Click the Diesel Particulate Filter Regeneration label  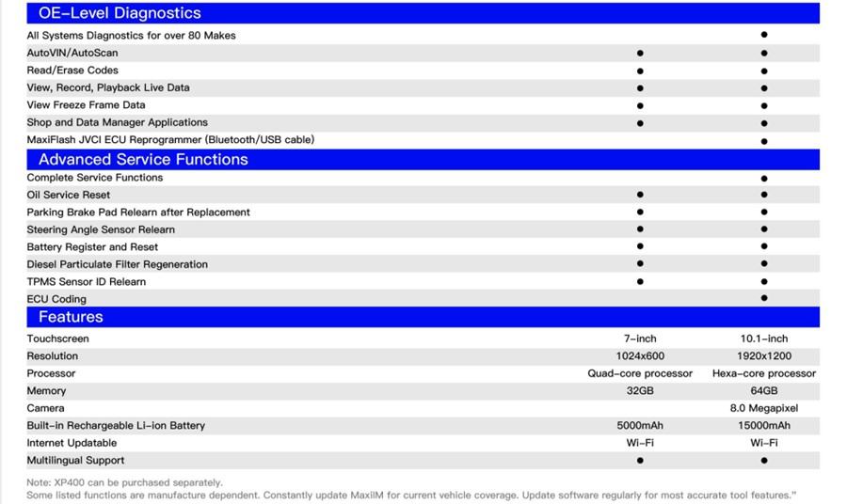(118, 264)
